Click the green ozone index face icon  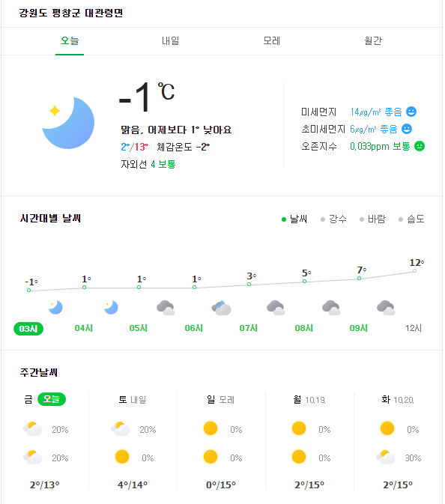coord(420,146)
